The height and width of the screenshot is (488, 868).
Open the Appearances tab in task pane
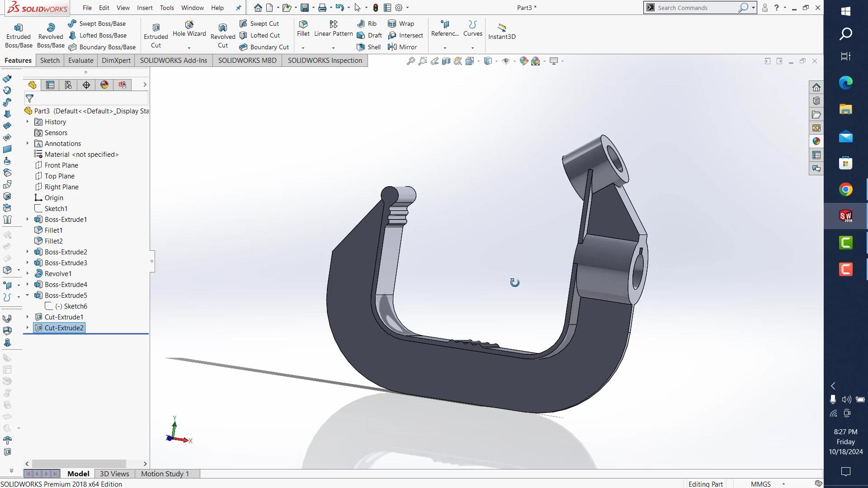click(816, 141)
